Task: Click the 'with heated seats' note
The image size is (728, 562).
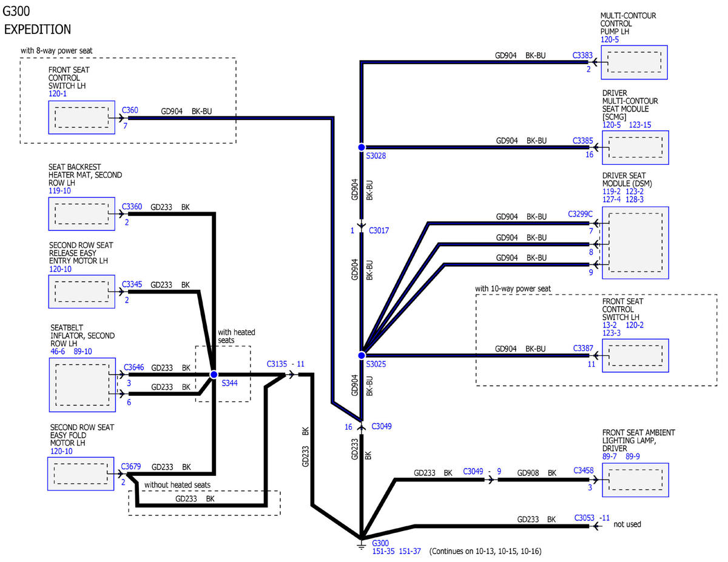Action: [x=237, y=336]
